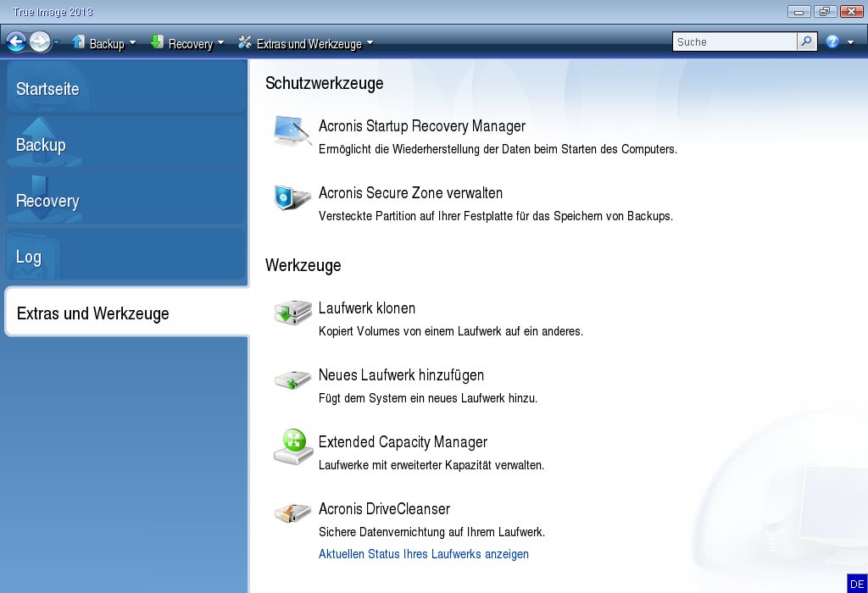Image resolution: width=868 pixels, height=593 pixels.
Task: Open Extended Capacity Manager
Action: point(403,441)
